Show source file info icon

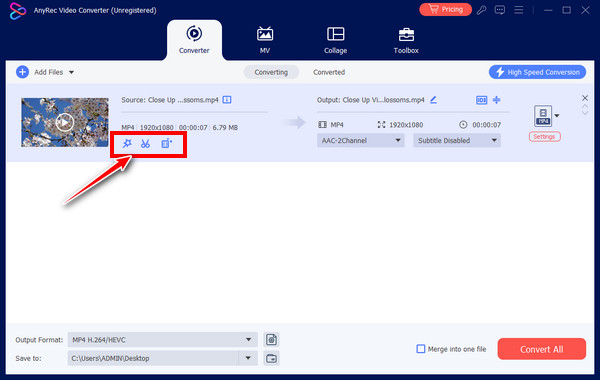click(227, 100)
